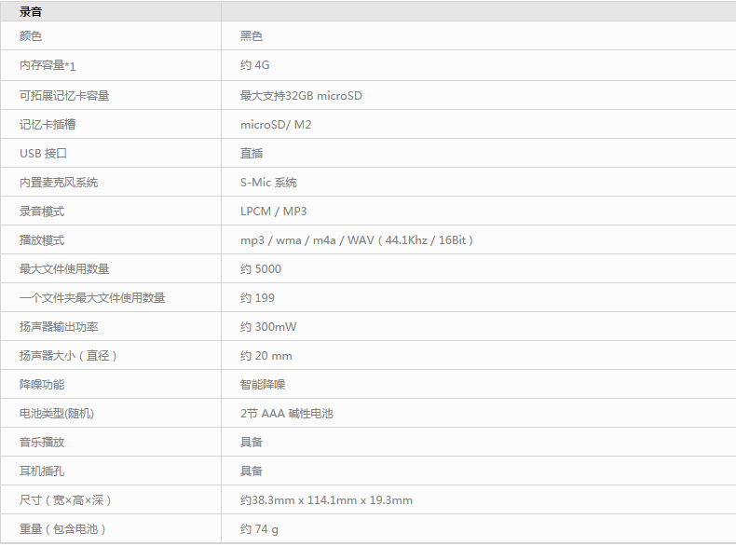Image resolution: width=736 pixels, height=560 pixels.
Task: Click the 最大支持32GB microSD text
Action: click(301, 95)
